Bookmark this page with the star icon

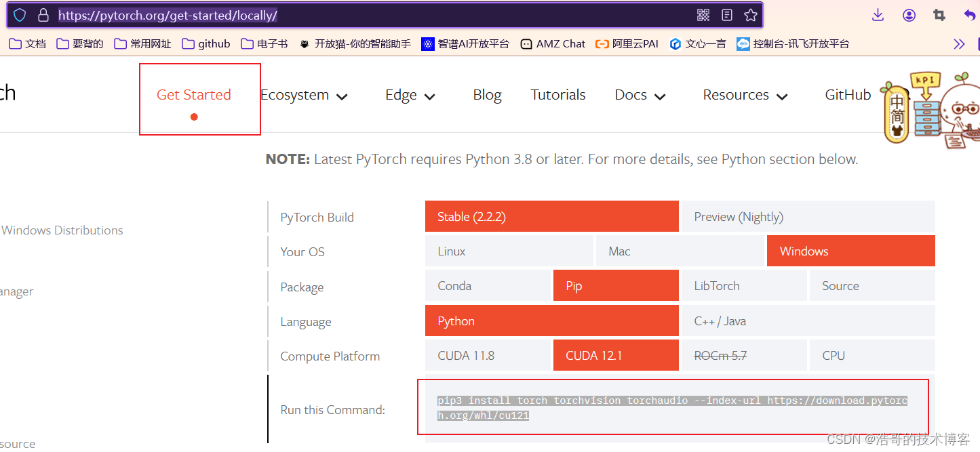point(750,15)
